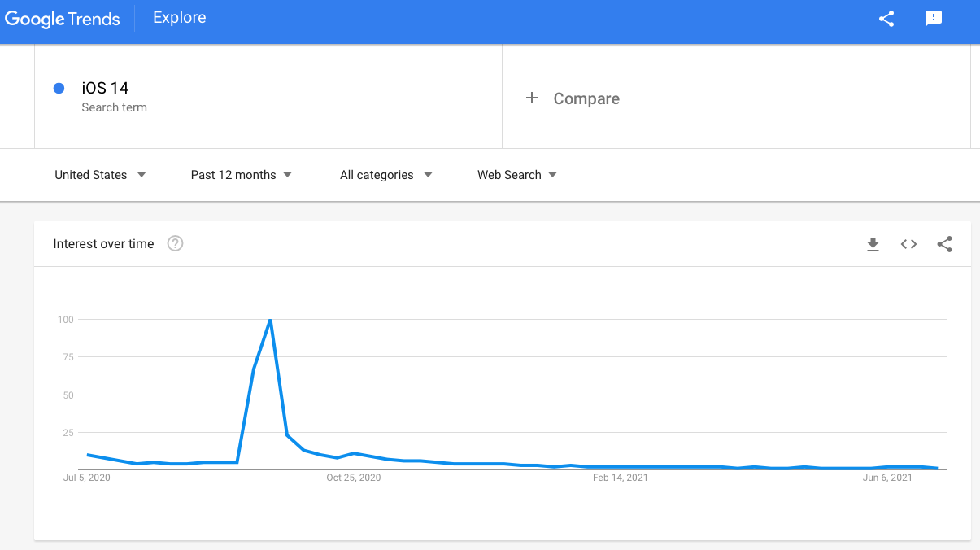This screenshot has width=980, height=550.
Task: Click the Oct 25, 2020 axis label
Action: [354, 478]
